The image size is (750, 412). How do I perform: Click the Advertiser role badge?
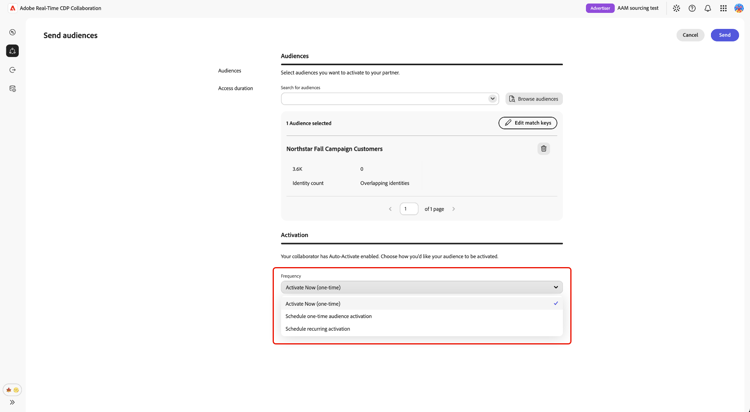pyautogui.click(x=600, y=8)
